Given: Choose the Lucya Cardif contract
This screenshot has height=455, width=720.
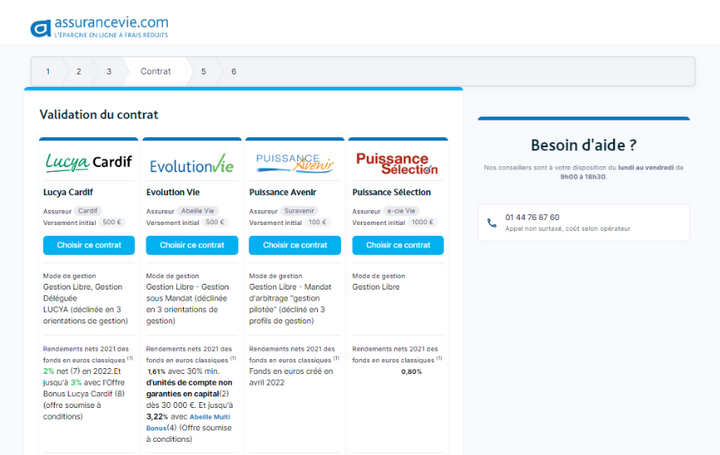Looking at the screenshot, I should (89, 245).
